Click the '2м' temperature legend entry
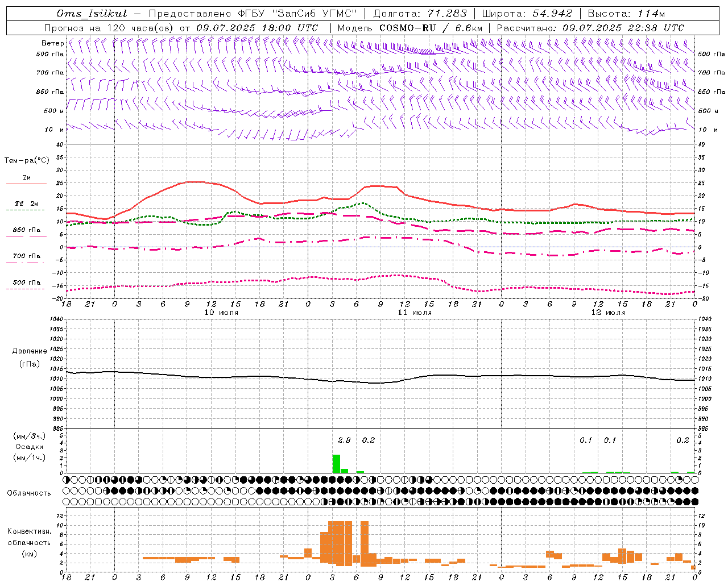 [x=27, y=178]
